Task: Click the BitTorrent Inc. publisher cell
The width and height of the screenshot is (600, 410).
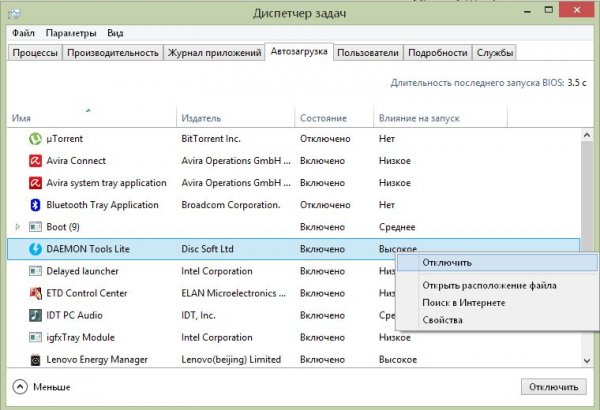Action: (x=211, y=139)
